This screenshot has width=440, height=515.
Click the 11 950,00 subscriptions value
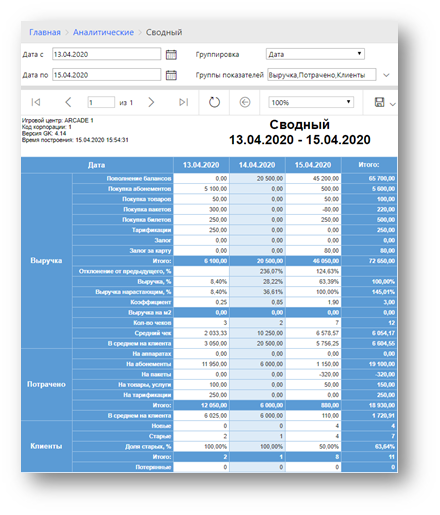coord(214,364)
